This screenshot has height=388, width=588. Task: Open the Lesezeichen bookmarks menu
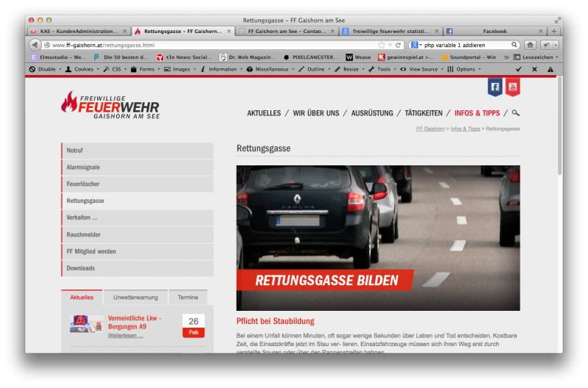click(x=536, y=57)
